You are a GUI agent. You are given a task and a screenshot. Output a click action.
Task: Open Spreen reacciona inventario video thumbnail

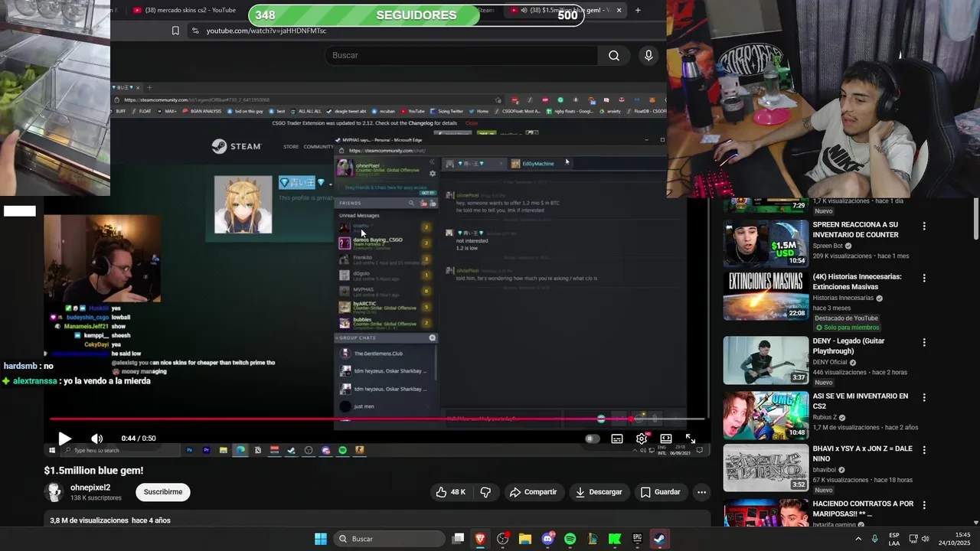766,243
